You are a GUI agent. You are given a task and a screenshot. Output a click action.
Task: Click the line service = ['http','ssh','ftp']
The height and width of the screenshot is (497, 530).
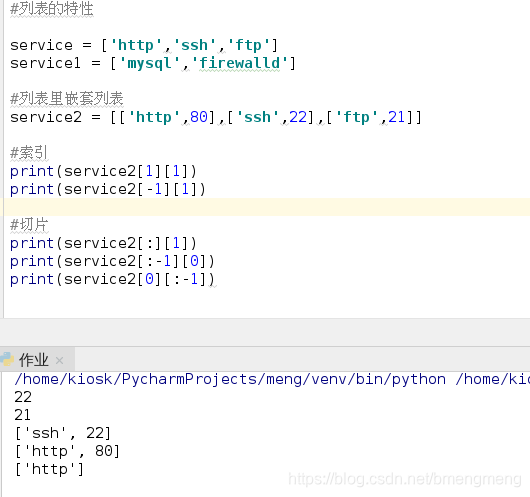tap(144, 45)
